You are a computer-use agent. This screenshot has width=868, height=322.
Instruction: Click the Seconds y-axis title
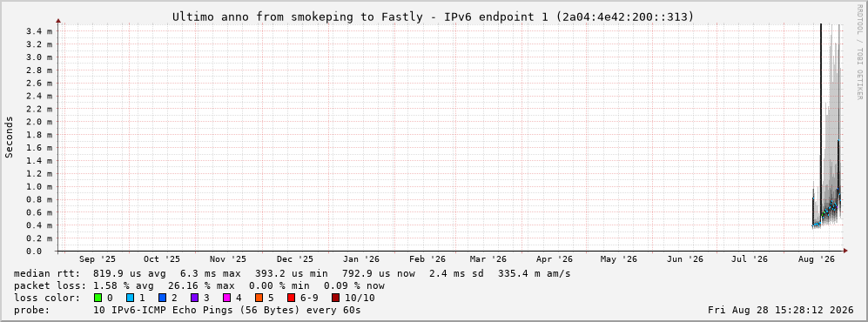click(x=10, y=138)
